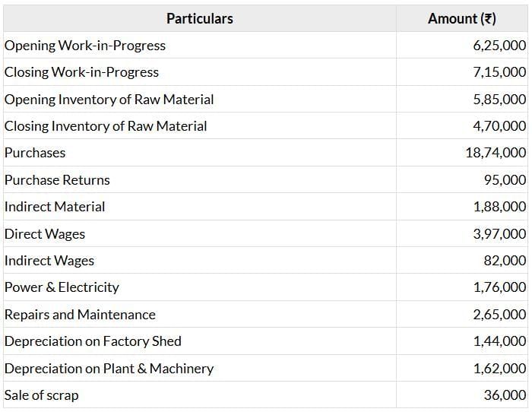Click Closing Inventory of Raw Material label
This screenshot has height=412, width=532.
[106, 126]
